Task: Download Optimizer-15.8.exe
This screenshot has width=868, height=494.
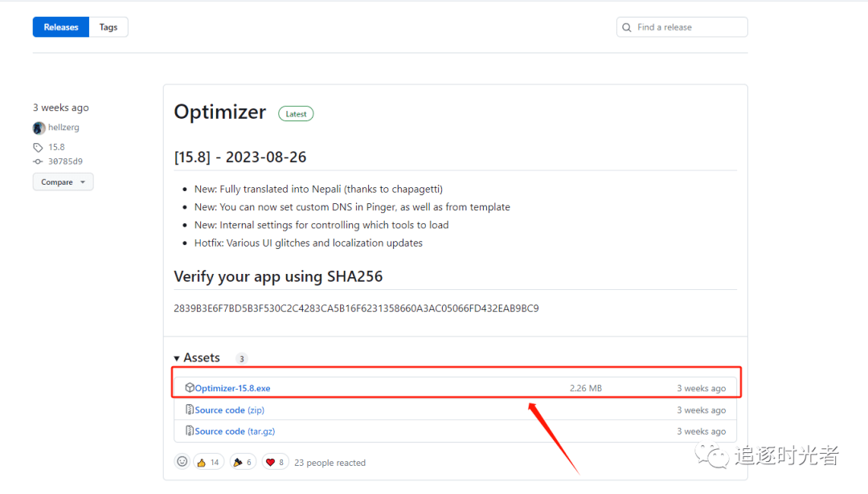Action: [232, 389]
